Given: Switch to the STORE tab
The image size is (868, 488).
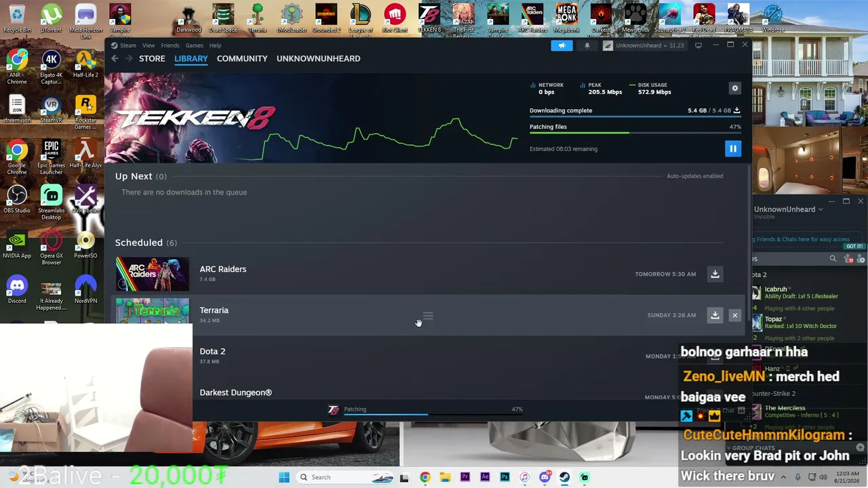Looking at the screenshot, I should [x=152, y=58].
